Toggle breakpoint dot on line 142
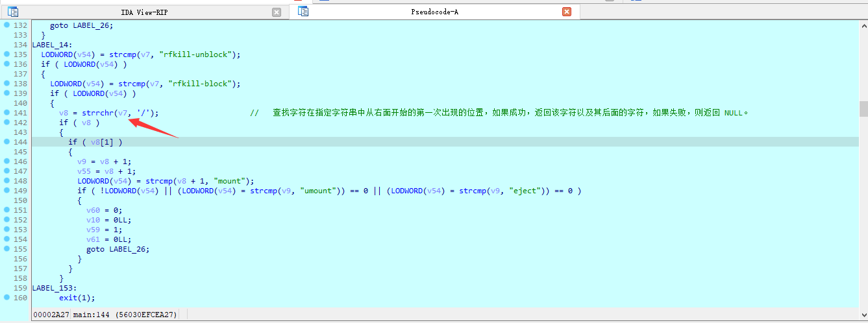This screenshot has width=868, height=323. pyautogui.click(x=6, y=123)
